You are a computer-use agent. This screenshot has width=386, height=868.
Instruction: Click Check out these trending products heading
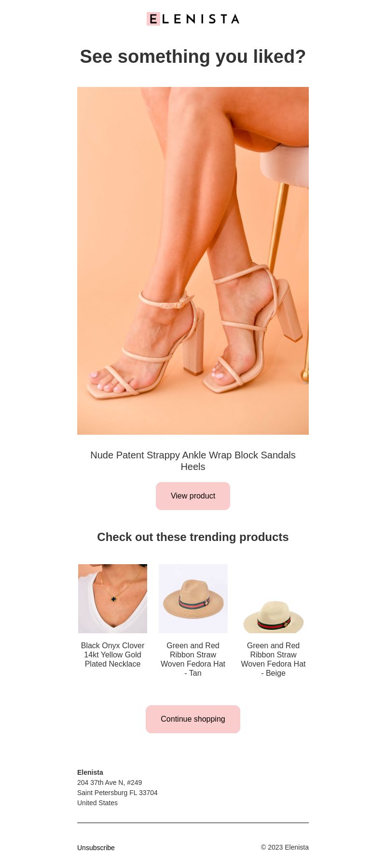(x=193, y=537)
